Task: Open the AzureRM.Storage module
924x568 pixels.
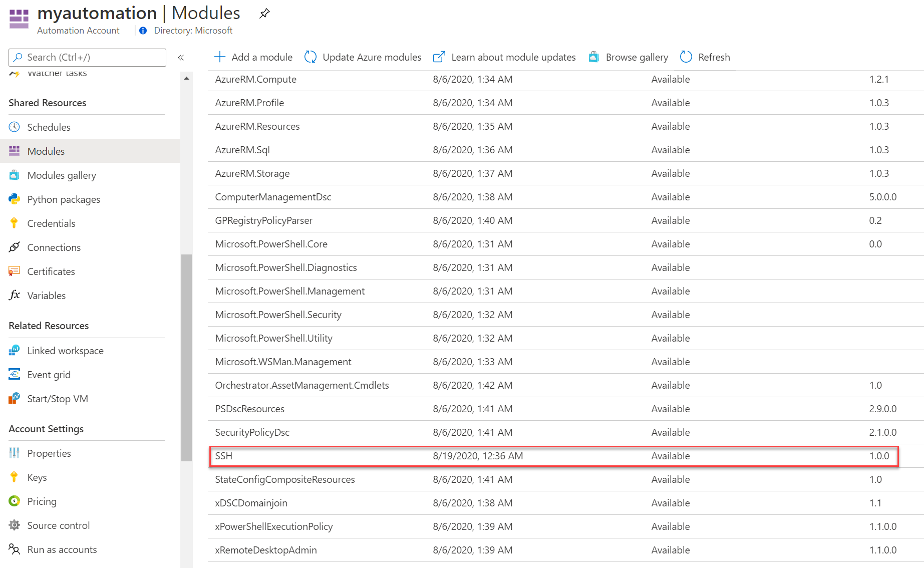Action: tap(252, 173)
